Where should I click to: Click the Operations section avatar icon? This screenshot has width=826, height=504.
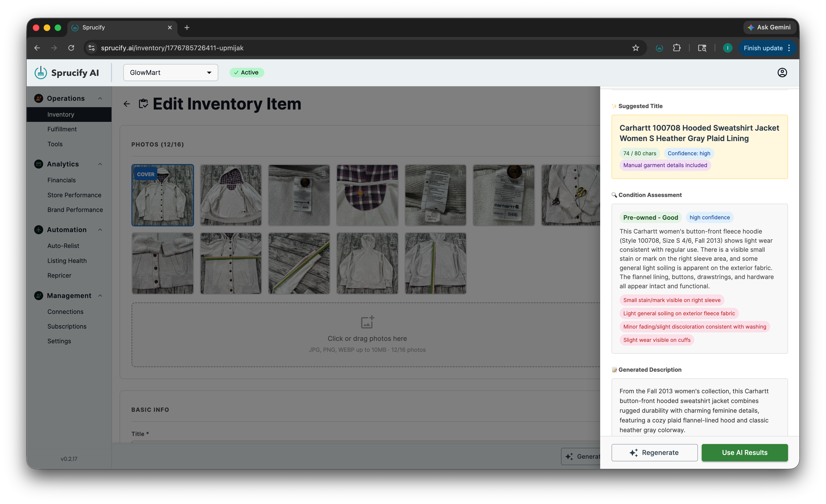[x=39, y=98]
